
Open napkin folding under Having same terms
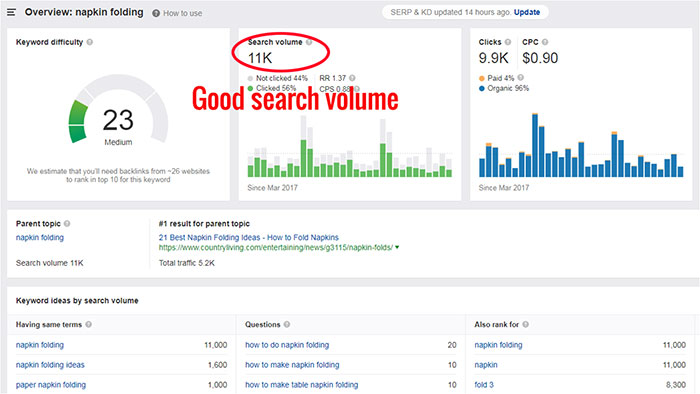pyautogui.click(x=40, y=345)
